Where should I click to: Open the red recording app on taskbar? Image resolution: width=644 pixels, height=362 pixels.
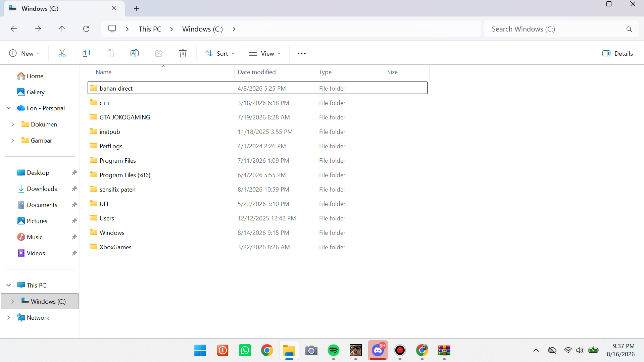point(400,351)
